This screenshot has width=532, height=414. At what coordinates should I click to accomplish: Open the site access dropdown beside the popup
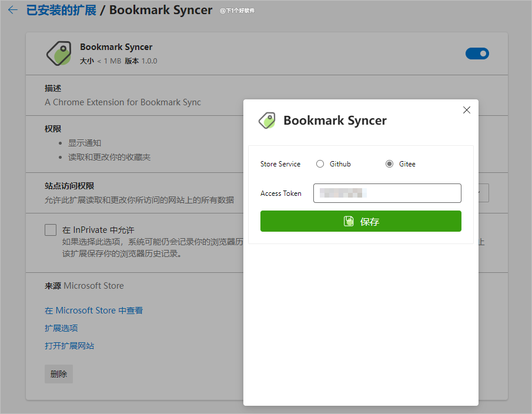pos(483,193)
